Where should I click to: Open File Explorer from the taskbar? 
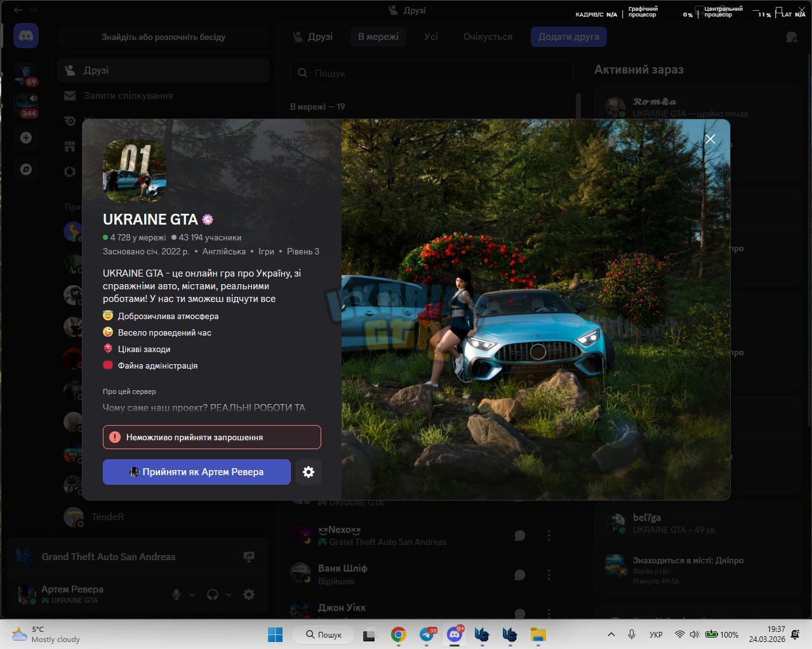(x=538, y=634)
